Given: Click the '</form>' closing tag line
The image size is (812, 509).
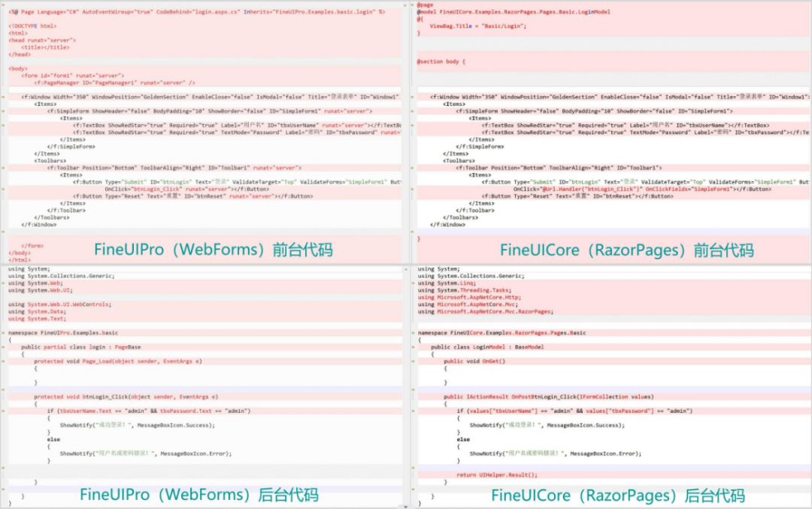Looking at the screenshot, I should coord(32,246).
